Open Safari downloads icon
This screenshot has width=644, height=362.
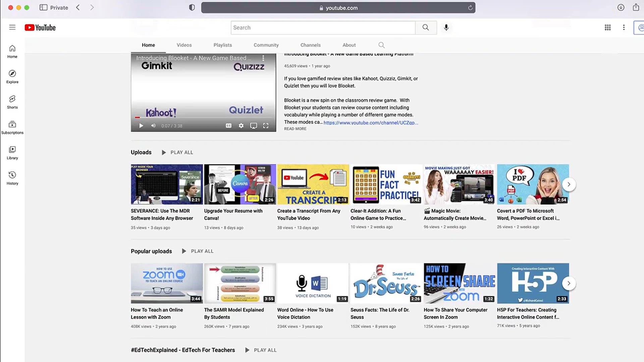click(621, 7)
